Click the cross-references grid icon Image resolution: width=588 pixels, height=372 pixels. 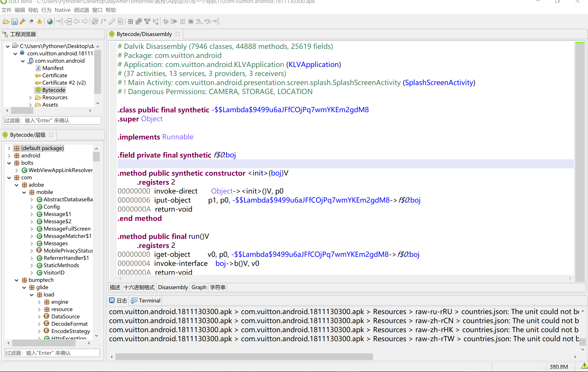[x=130, y=22]
